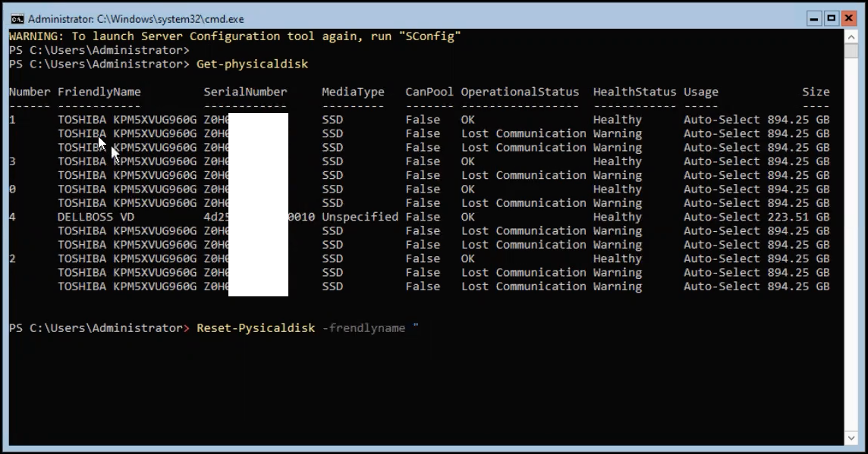
Task: Maximize the cmd.exe window
Action: click(831, 19)
